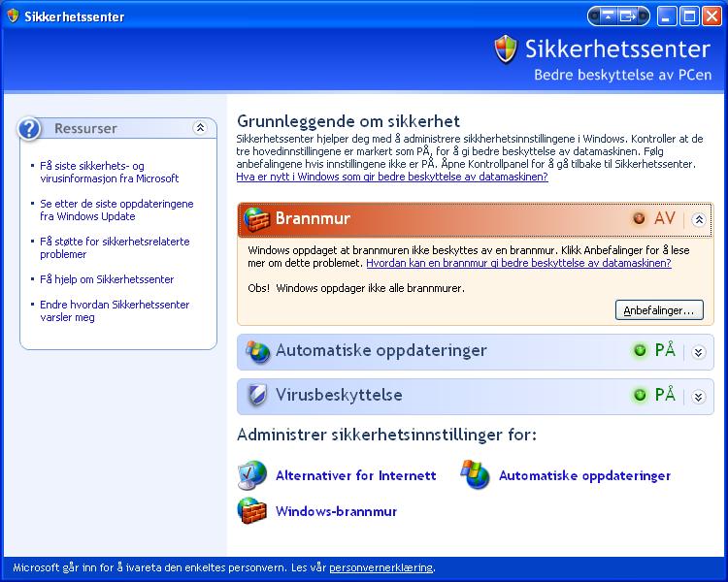Viewport: 728px width, 582px height.
Task: Click the Virusbeskyttelse shield icon
Action: click(x=257, y=396)
